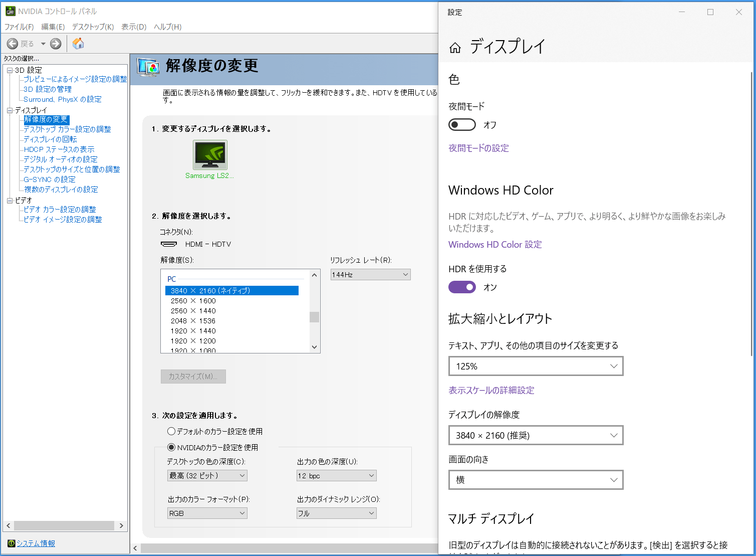Open 画面の向き 横 dropdown
The image size is (756, 556).
pos(536,480)
